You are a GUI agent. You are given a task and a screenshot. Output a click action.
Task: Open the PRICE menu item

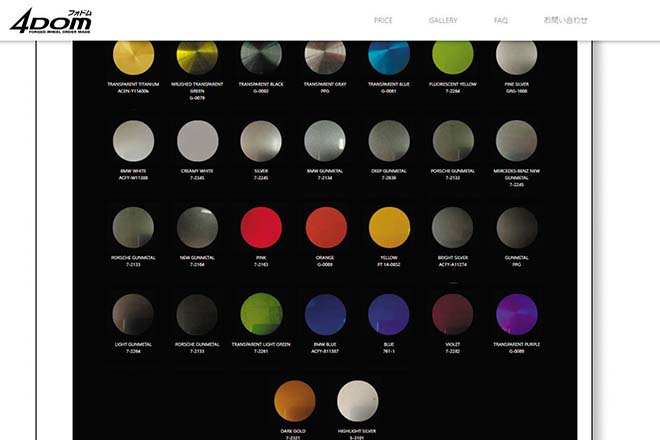[x=383, y=20]
